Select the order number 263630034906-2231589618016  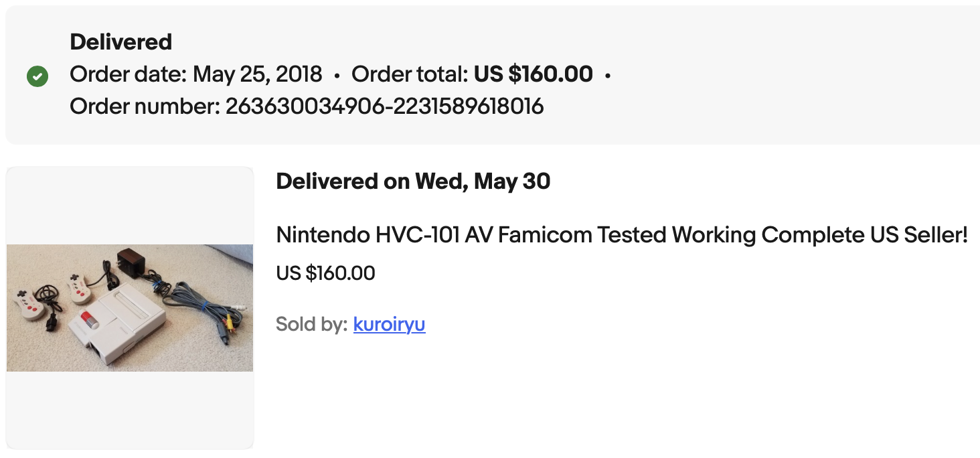pos(384,106)
